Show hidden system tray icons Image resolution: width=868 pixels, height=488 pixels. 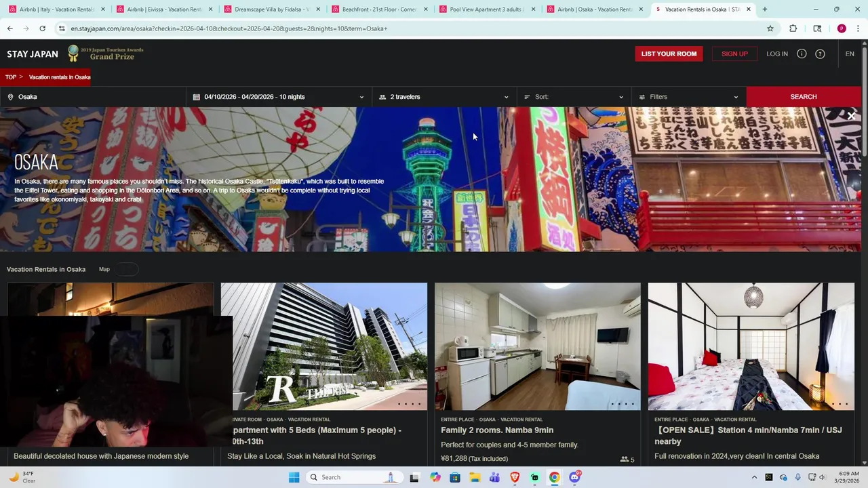[754, 477]
